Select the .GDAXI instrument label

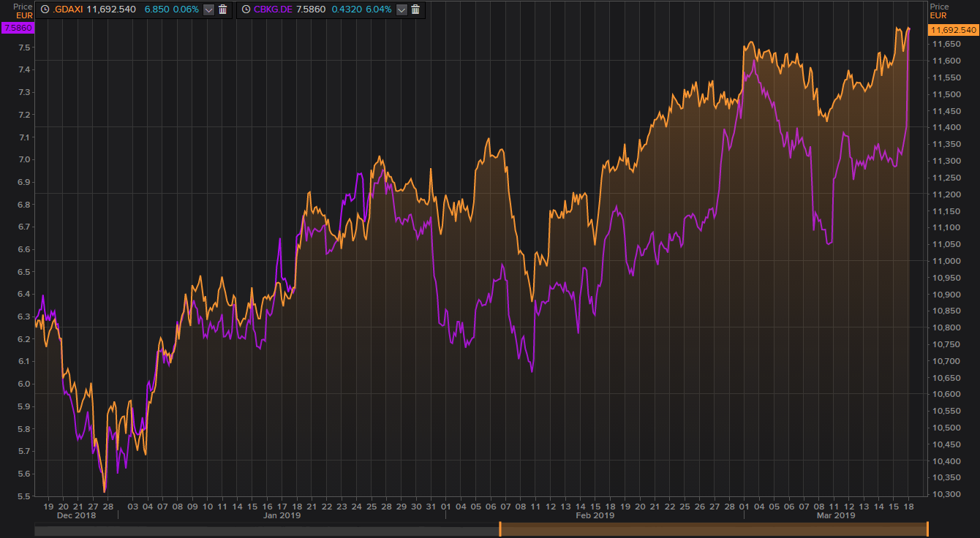(x=68, y=10)
